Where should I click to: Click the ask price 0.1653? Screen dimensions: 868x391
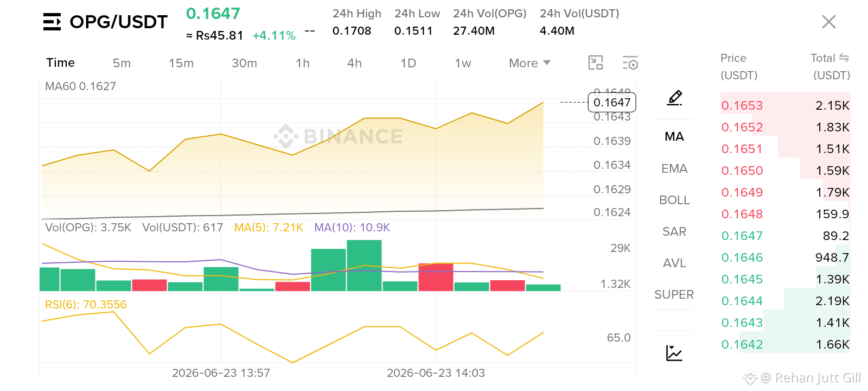(742, 105)
